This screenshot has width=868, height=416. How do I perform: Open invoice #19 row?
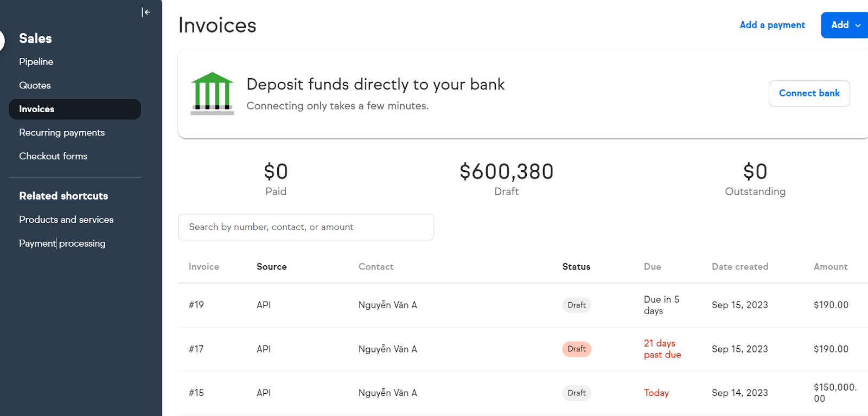pyautogui.click(x=523, y=305)
